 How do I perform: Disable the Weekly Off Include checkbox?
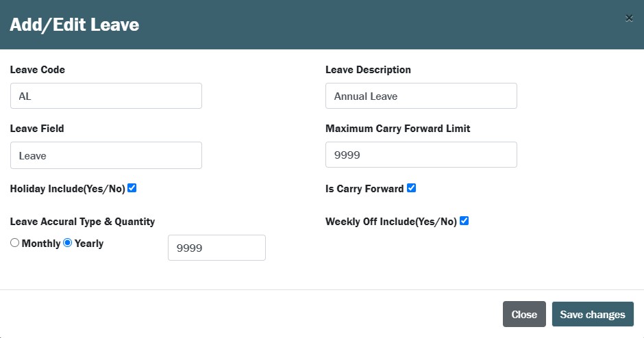pos(464,221)
